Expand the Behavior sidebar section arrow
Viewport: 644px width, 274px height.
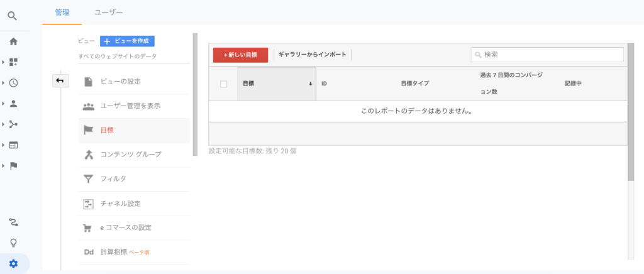4,145
